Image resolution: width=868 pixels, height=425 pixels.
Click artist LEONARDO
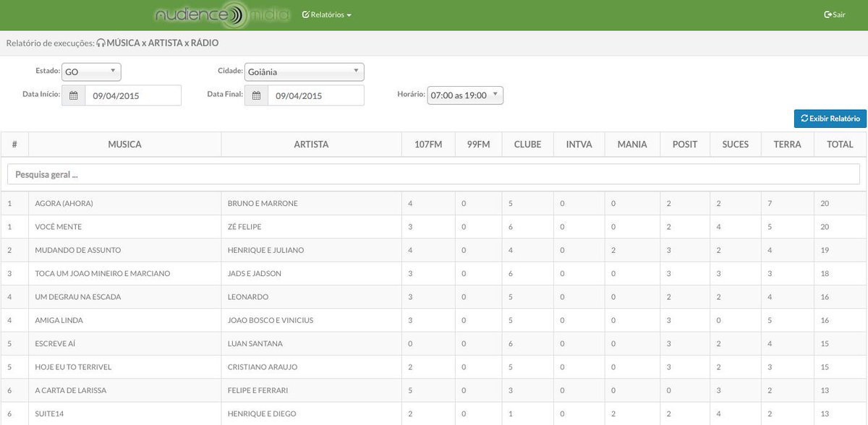tap(247, 297)
